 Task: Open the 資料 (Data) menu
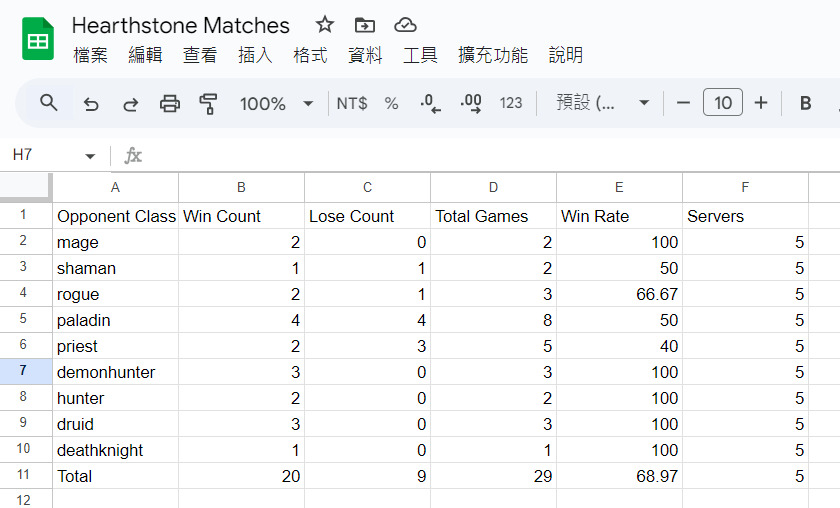pos(365,55)
